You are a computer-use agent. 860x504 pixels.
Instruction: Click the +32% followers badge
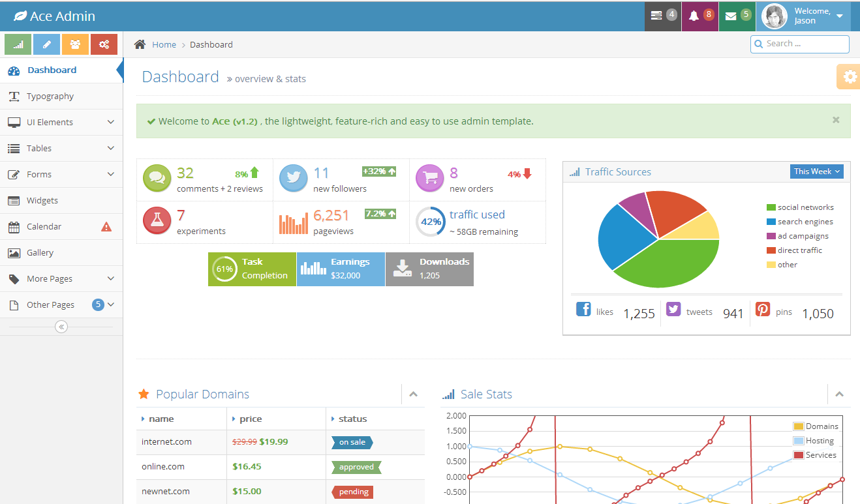coord(380,171)
